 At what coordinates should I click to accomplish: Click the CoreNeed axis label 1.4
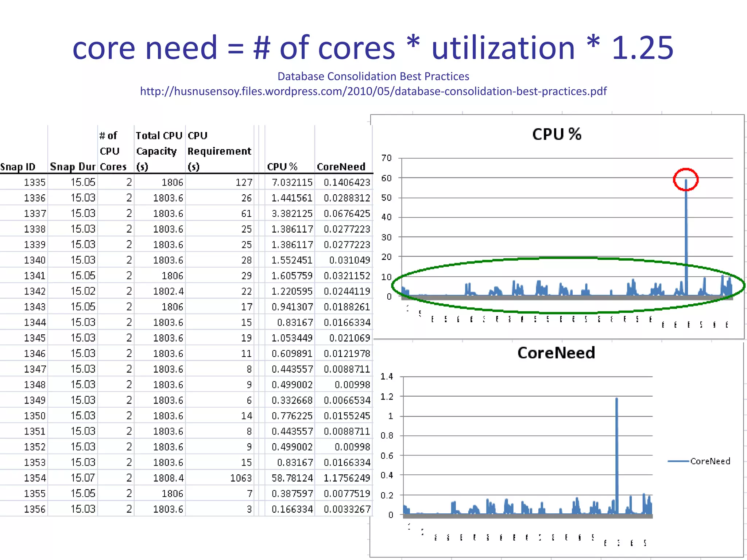coord(387,377)
